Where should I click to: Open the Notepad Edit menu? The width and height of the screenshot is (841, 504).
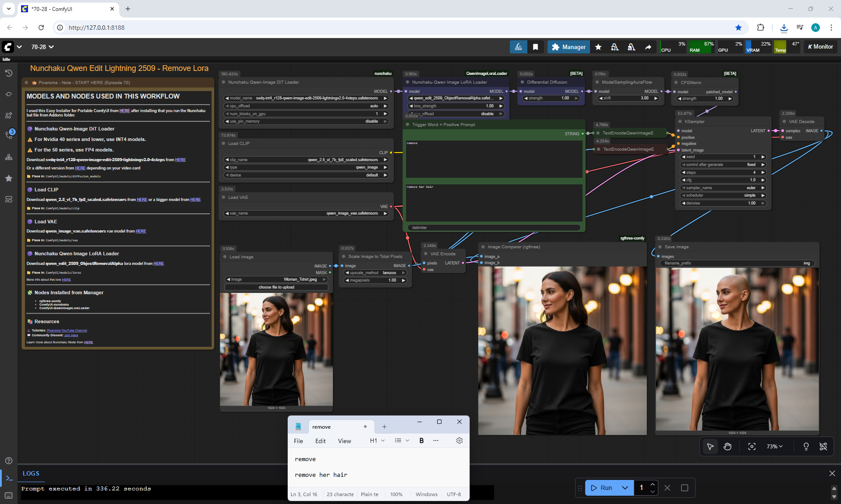click(x=320, y=441)
